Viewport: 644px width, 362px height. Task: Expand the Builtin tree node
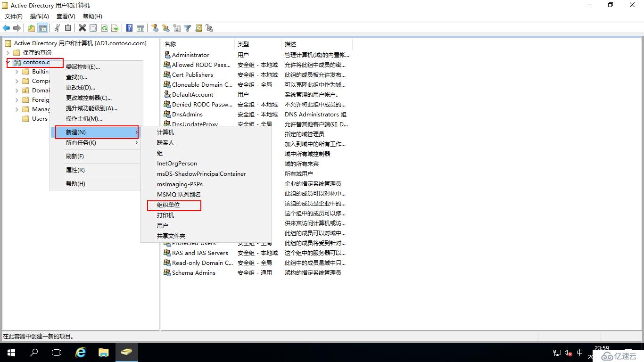tap(17, 72)
